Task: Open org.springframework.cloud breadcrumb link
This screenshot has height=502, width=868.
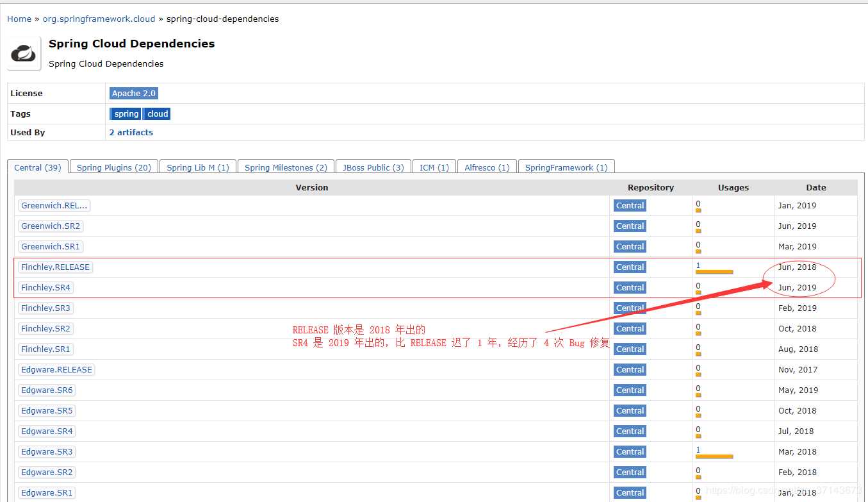Action: click(x=99, y=19)
